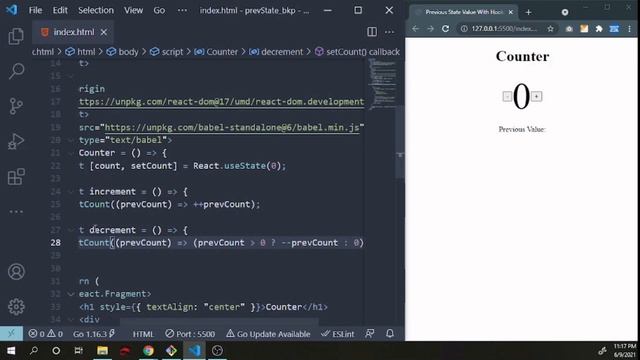Screen dimensions: 640x360
Task: Open the Accounts menu icon
Action: [x=16, y=271]
